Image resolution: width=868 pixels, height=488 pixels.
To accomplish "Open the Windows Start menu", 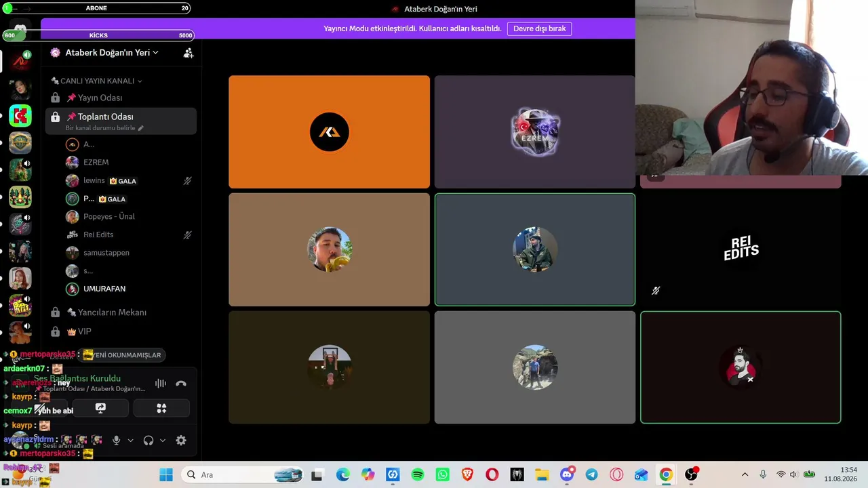I will 166,475.
